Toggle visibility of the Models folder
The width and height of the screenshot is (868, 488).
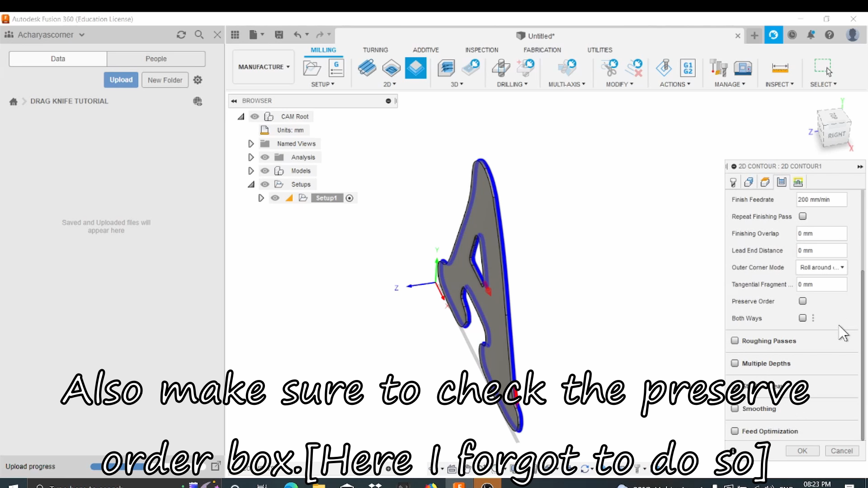pyautogui.click(x=265, y=170)
